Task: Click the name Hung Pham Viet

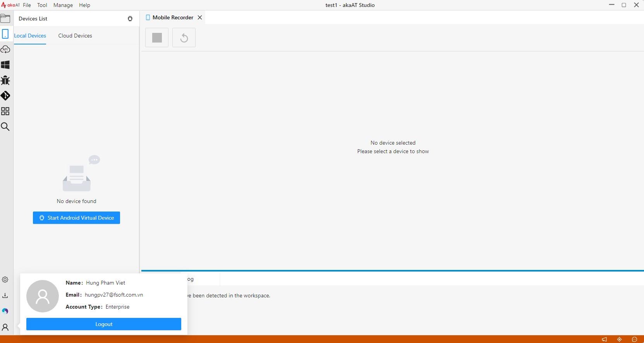Action: (106, 283)
